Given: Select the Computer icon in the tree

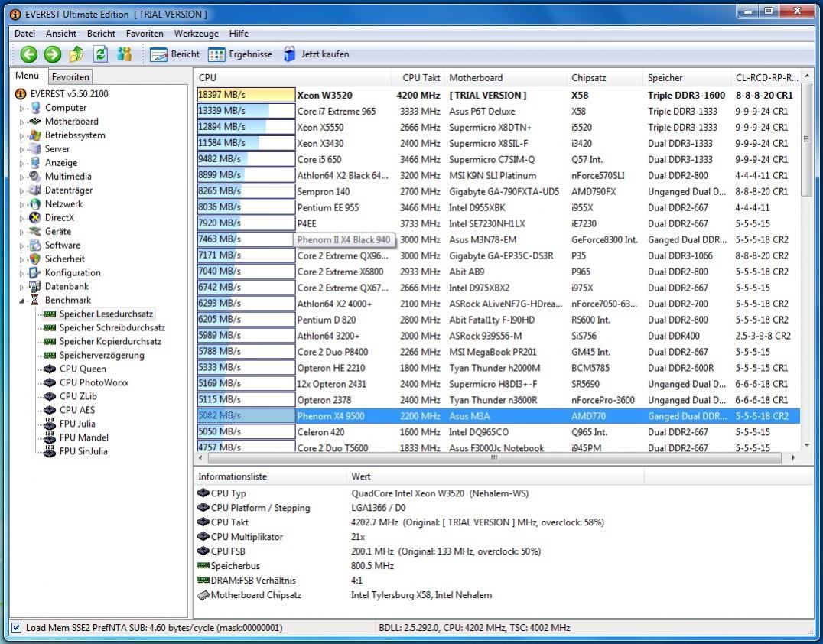Looking at the screenshot, I should (36, 108).
